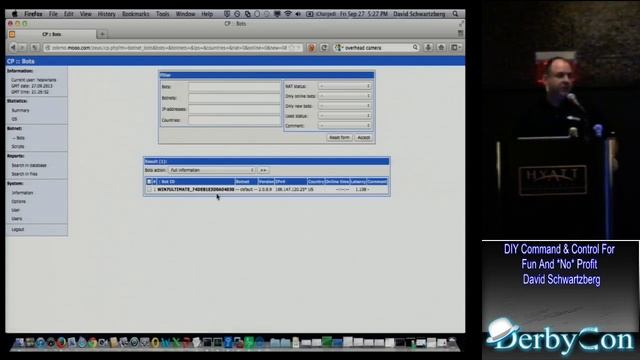The height and width of the screenshot is (360, 640).
Task: Open the Used status dropdown
Action: click(x=344, y=116)
